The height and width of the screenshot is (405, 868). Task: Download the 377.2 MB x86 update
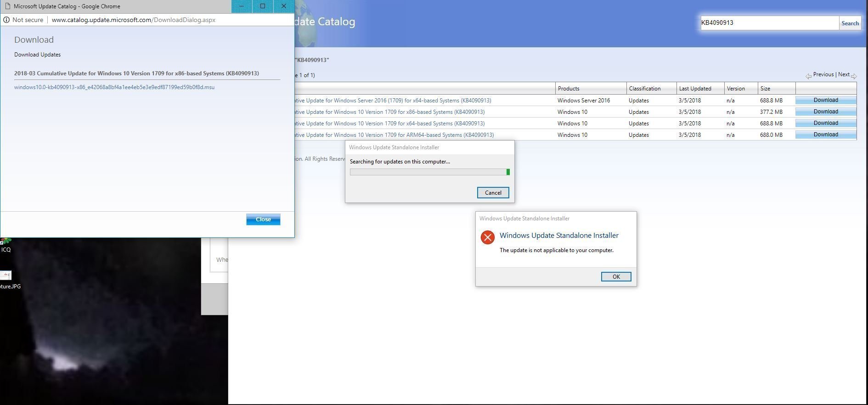coord(826,112)
